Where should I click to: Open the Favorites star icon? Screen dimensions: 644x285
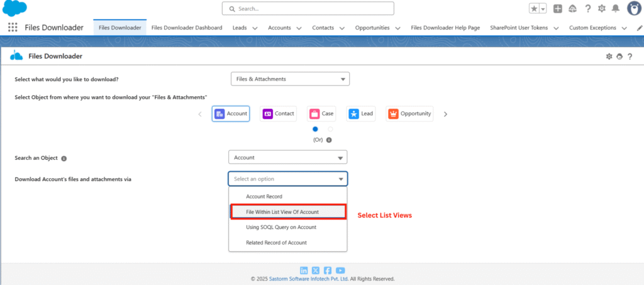pos(534,9)
